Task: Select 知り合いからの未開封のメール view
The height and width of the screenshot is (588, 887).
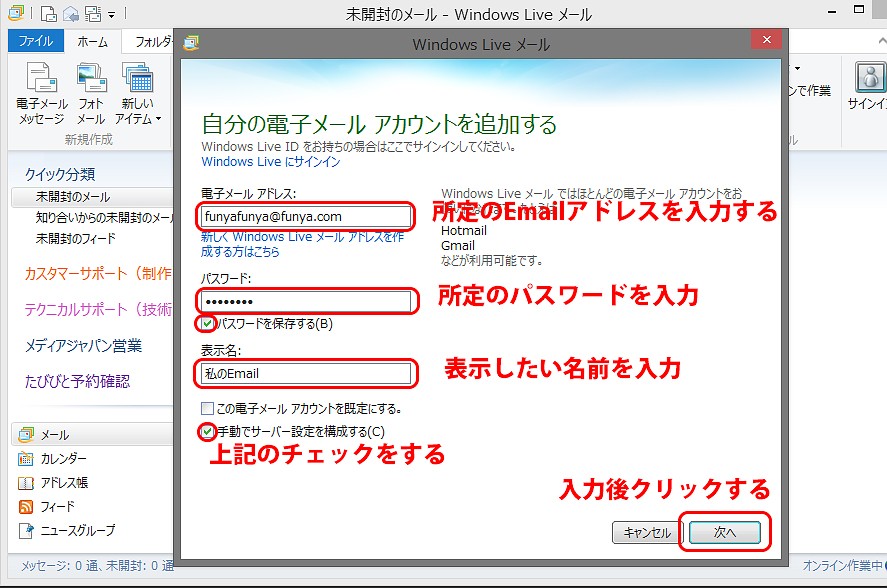Action: click(104, 217)
